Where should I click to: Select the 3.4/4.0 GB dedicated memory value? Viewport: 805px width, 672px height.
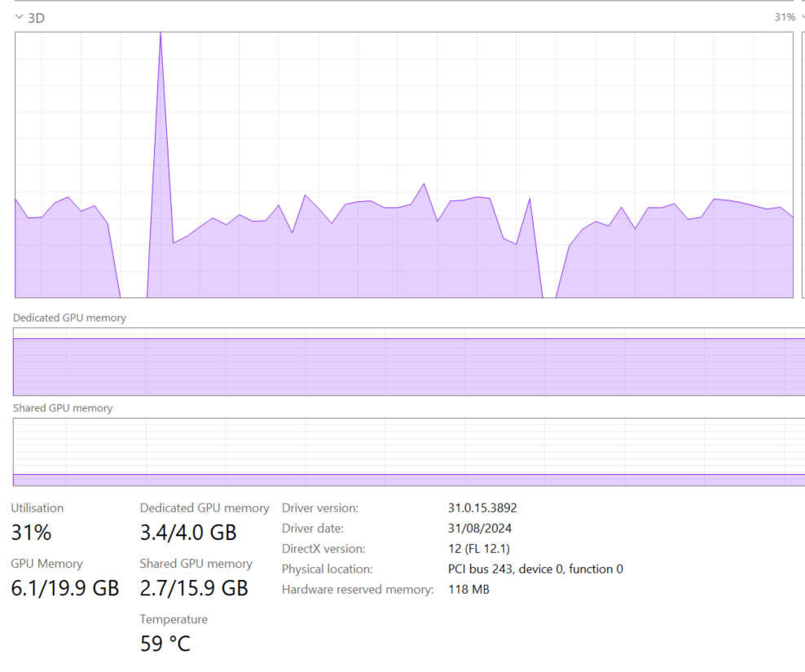click(x=188, y=533)
